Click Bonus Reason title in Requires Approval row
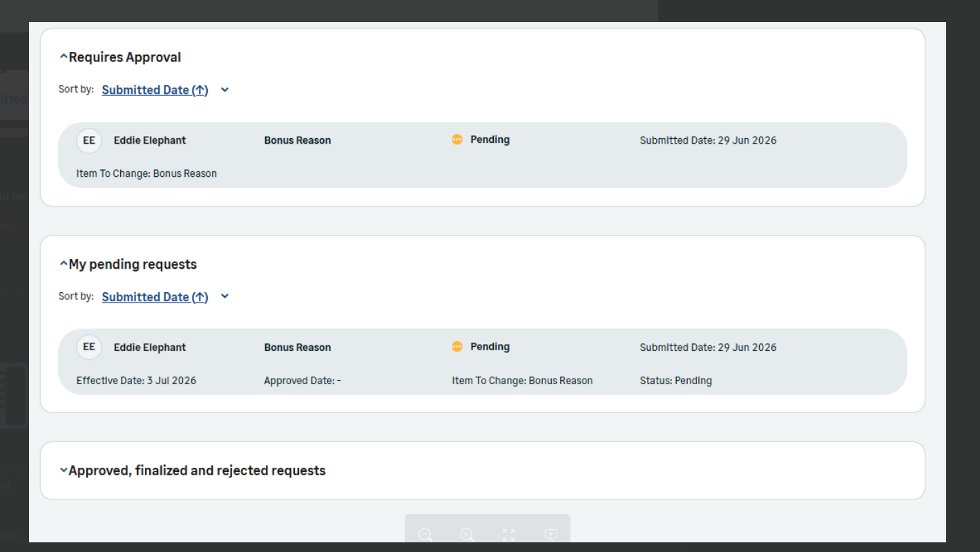 point(298,140)
